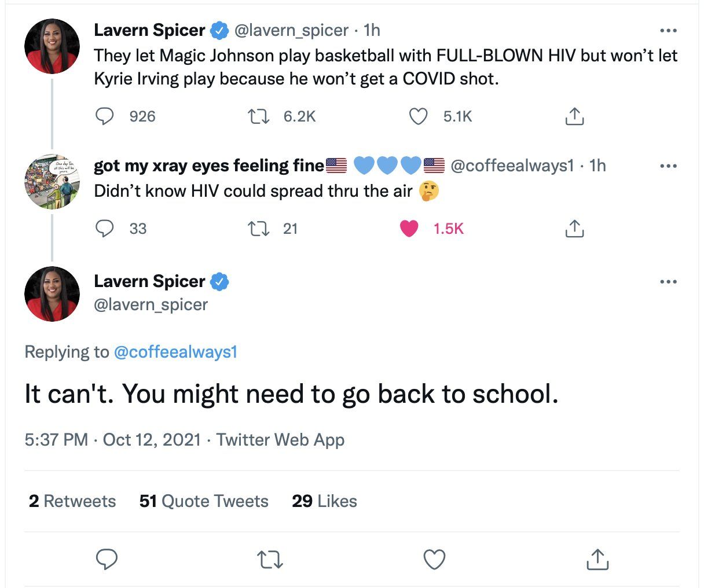Open more options for the first tweet
The height and width of the screenshot is (588, 704).
(x=669, y=30)
